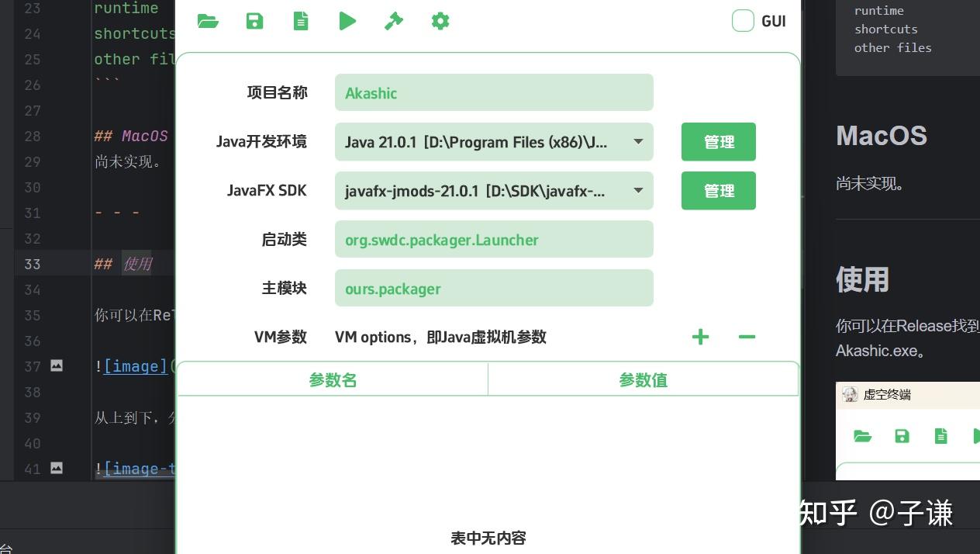980x554 pixels.
Task: Sort by 参数名 column header
Action: point(333,379)
